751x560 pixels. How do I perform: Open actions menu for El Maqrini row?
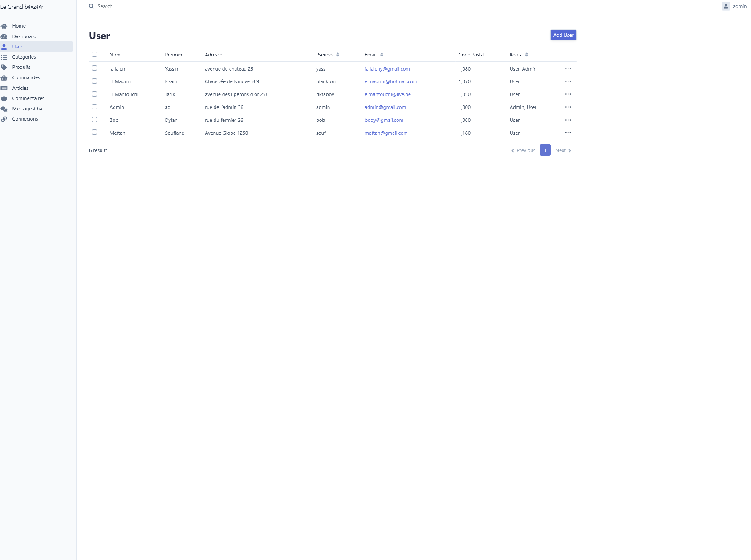(568, 81)
